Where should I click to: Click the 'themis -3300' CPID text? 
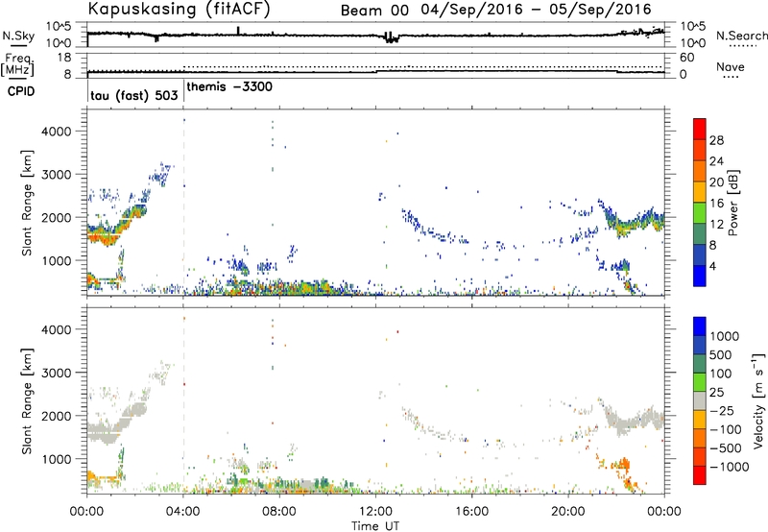(x=229, y=86)
